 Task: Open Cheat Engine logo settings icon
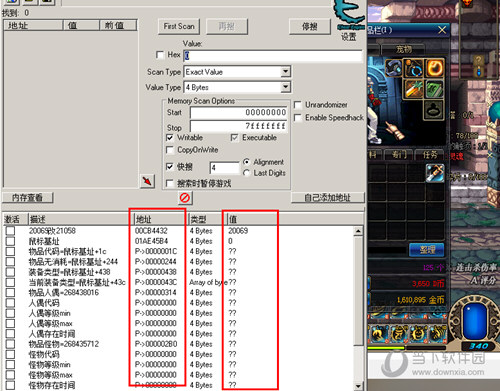tap(349, 16)
